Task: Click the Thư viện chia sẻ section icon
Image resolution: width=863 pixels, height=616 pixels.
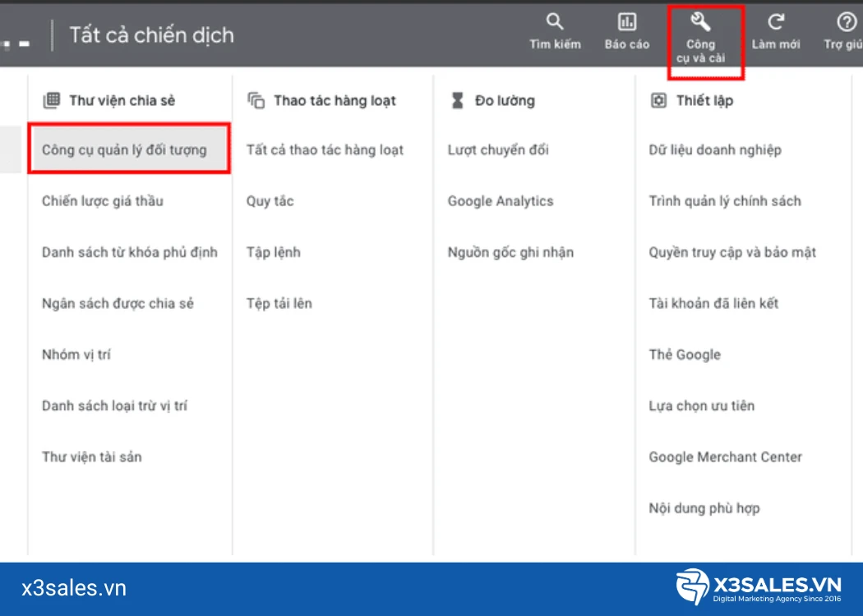Action: [51, 100]
